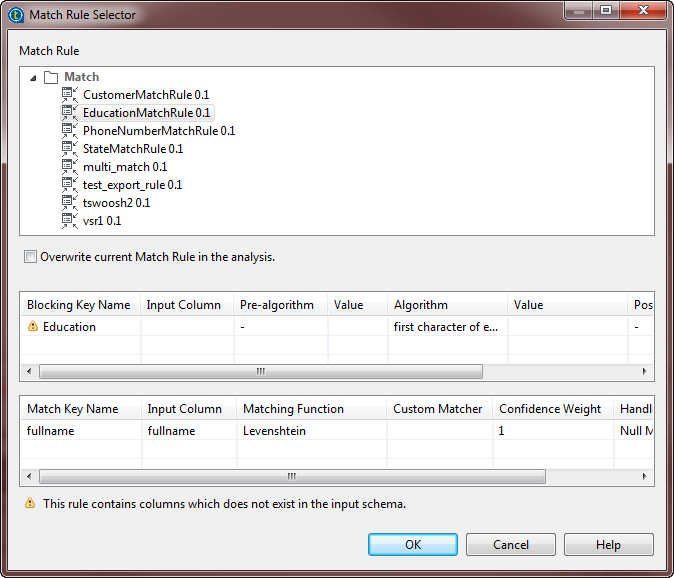This screenshot has width=674, height=578.
Task: Click left arrow of blocking key table scrollbar
Action: [29, 371]
